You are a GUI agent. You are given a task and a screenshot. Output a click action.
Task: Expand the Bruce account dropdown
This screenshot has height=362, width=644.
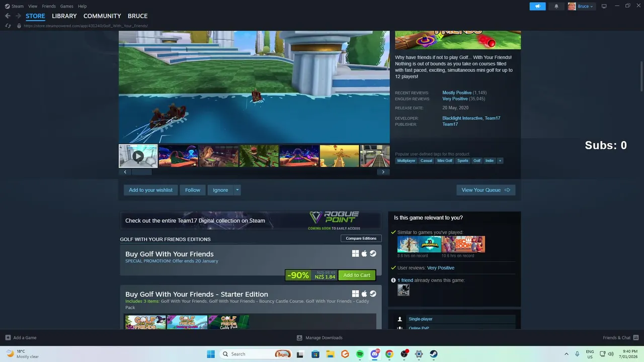592,7
